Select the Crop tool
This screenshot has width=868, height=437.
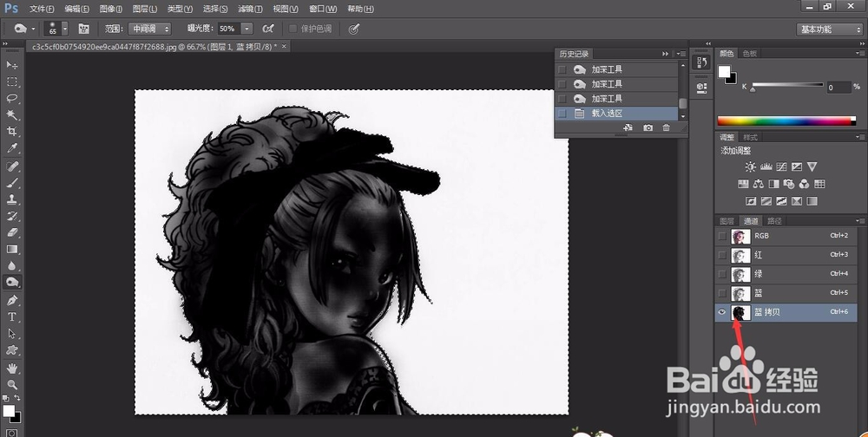pos(11,132)
